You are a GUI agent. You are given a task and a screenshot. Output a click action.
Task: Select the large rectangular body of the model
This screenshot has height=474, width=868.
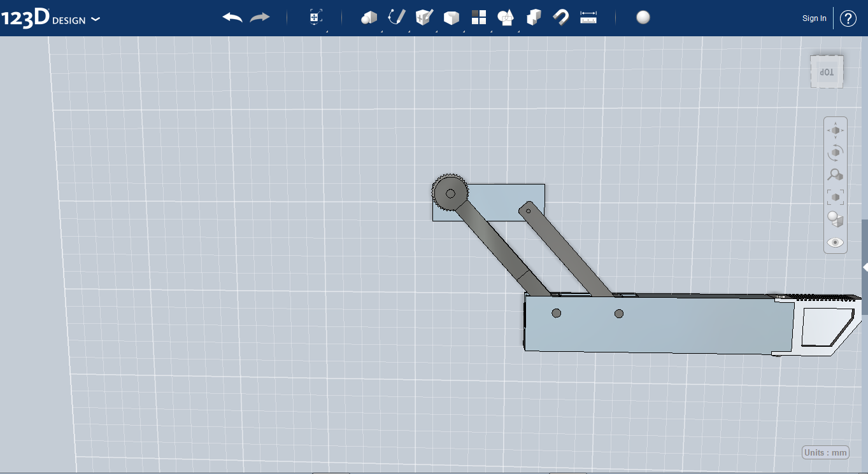pos(659,324)
